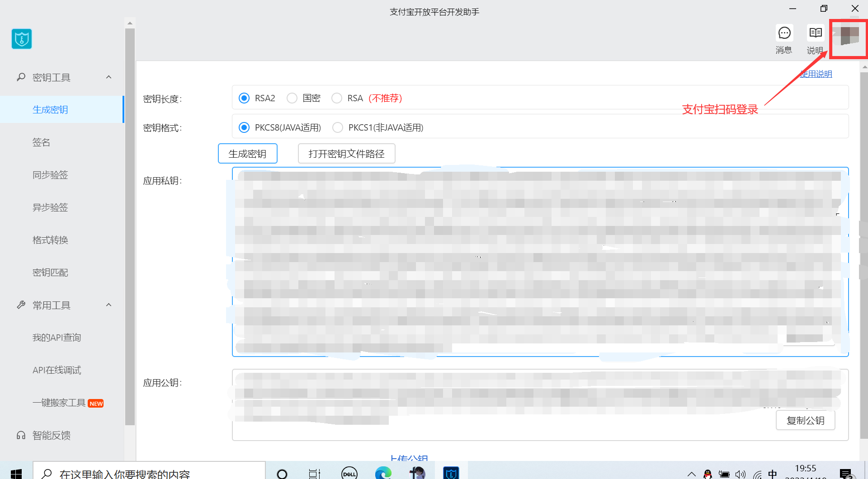This screenshot has width=868, height=479.
Task: Click the volume speaker tray icon
Action: 741,474
